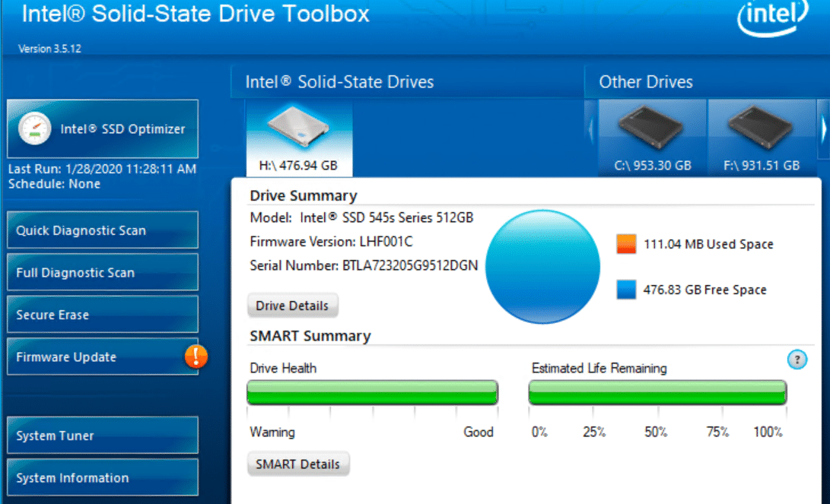This screenshot has height=504, width=830.
Task: Select the H:\ 476.94 GB Intel SSD
Action: (x=299, y=138)
